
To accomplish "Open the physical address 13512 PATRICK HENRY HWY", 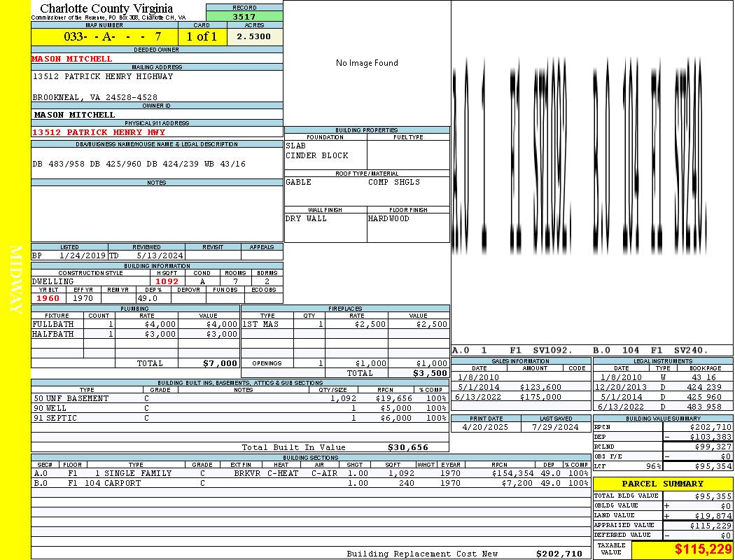I will click(x=99, y=132).
